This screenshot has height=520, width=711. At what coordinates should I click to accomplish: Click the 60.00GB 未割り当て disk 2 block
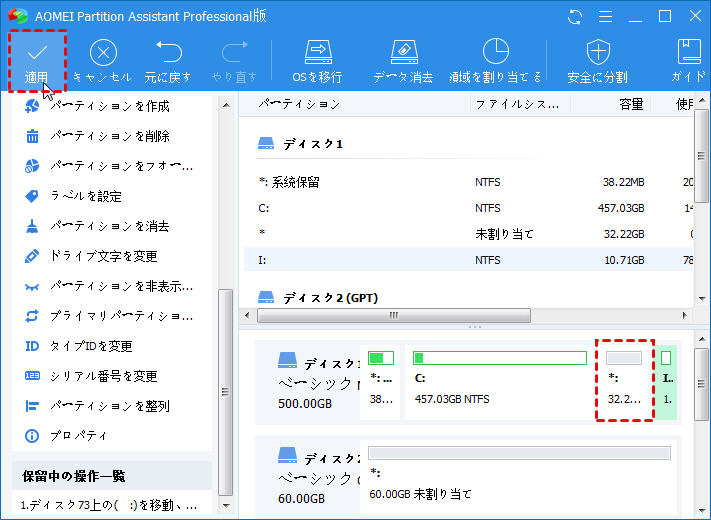point(520,476)
